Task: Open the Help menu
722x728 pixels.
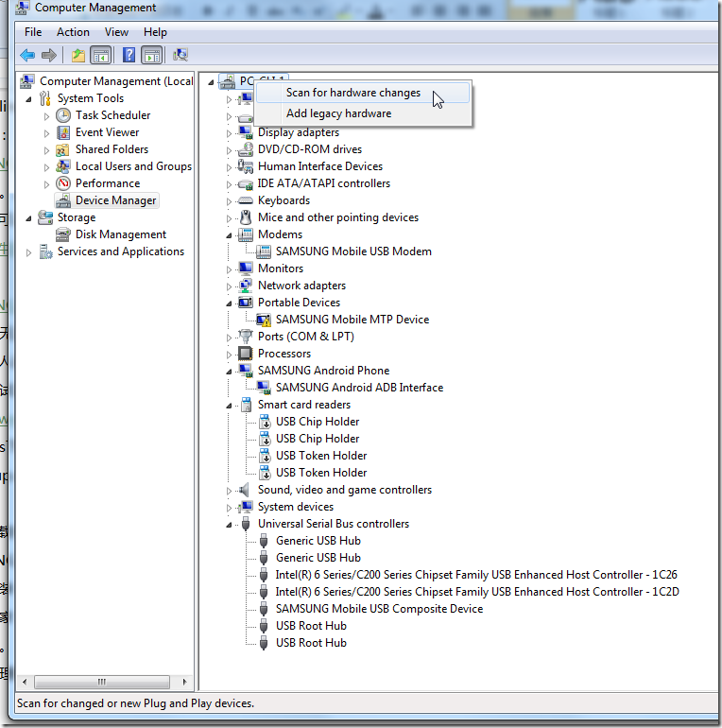Action: pyautogui.click(x=155, y=32)
